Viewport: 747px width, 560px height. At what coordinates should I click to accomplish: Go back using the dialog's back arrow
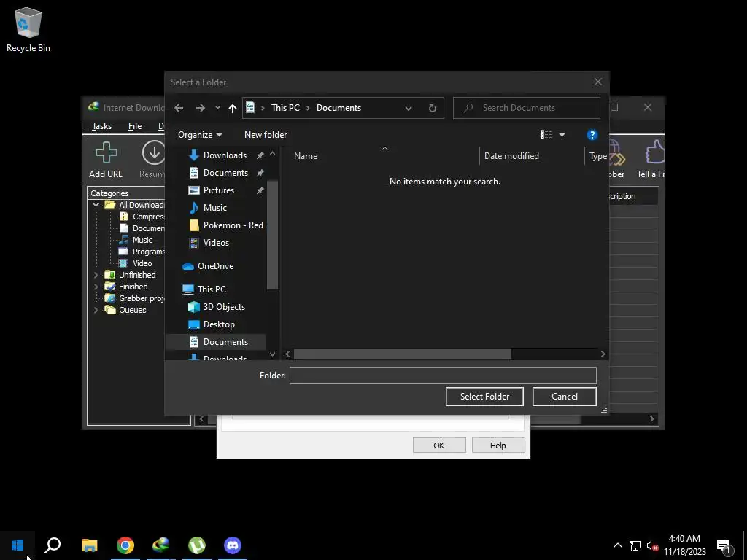click(179, 108)
